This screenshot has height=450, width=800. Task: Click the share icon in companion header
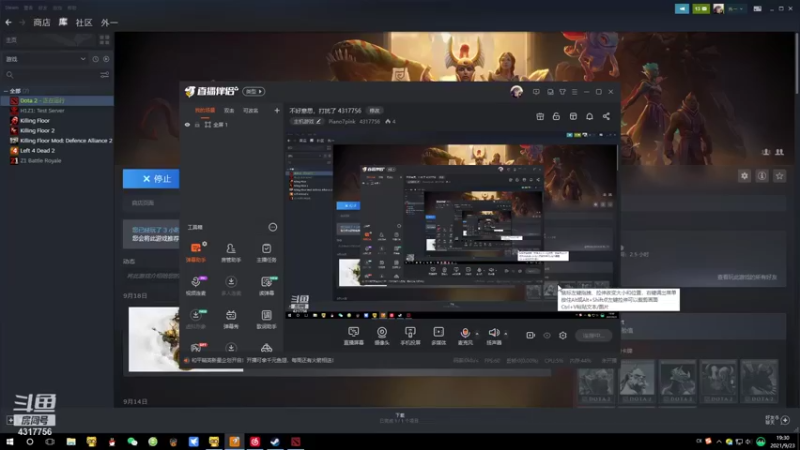606,116
